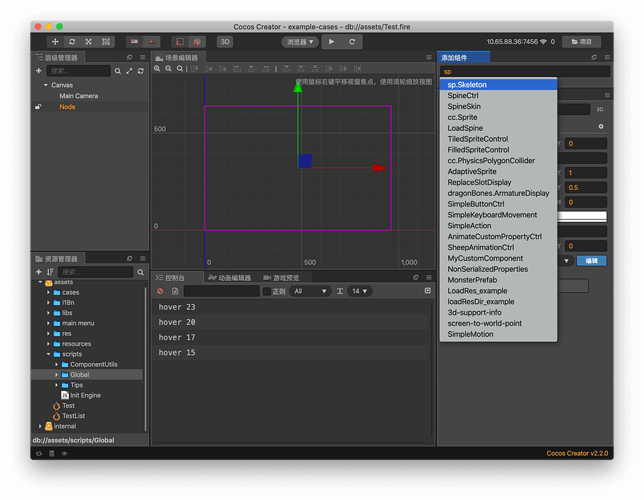Click the blue 编辑 button

pos(591,260)
